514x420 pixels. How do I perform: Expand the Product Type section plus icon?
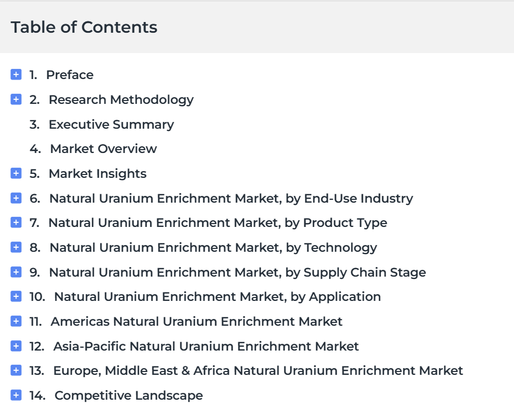[x=16, y=222]
